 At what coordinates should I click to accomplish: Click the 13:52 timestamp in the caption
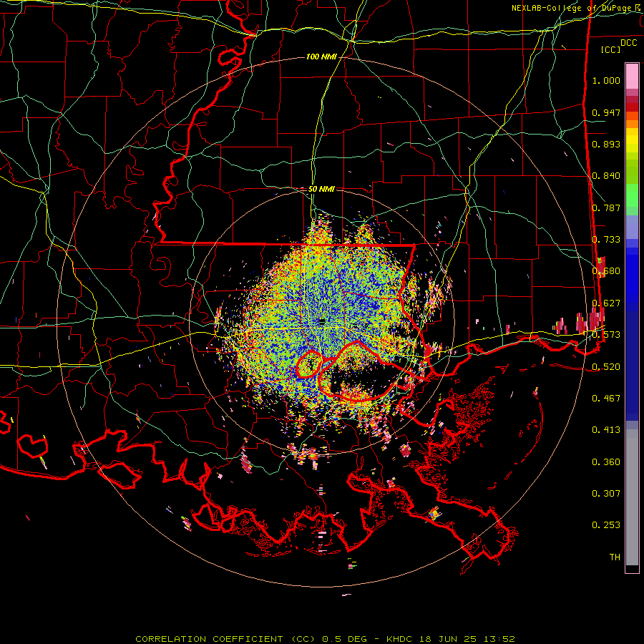499,639
